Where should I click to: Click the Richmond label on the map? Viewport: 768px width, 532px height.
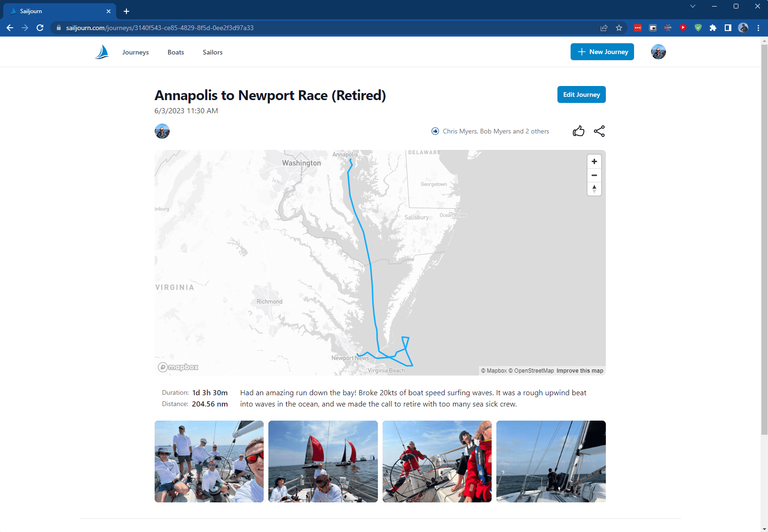coord(269,302)
